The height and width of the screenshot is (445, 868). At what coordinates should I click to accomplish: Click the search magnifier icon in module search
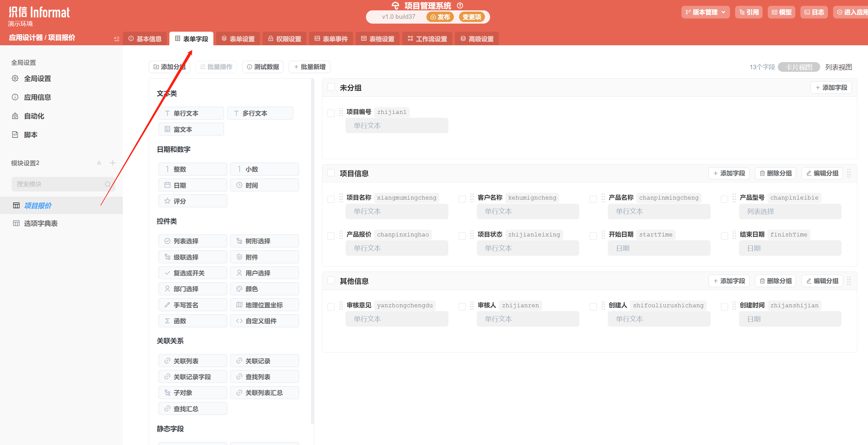[107, 184]
